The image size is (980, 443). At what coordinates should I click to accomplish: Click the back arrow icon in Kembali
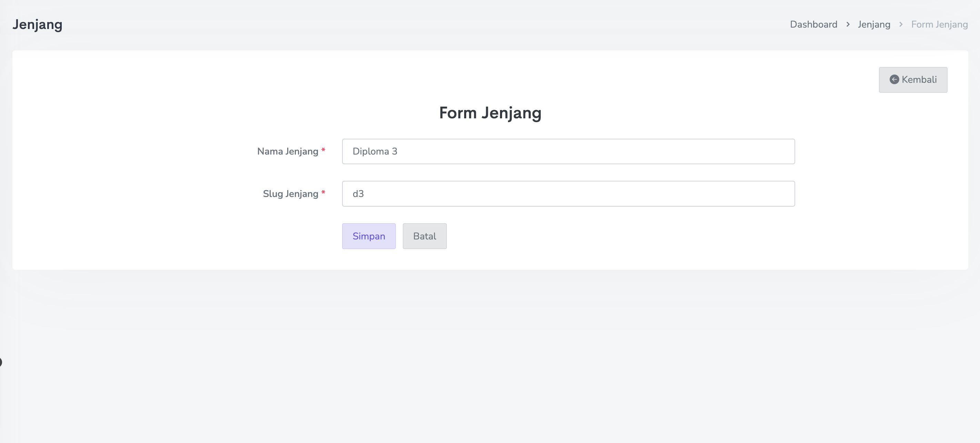click(x=894, y=80)
